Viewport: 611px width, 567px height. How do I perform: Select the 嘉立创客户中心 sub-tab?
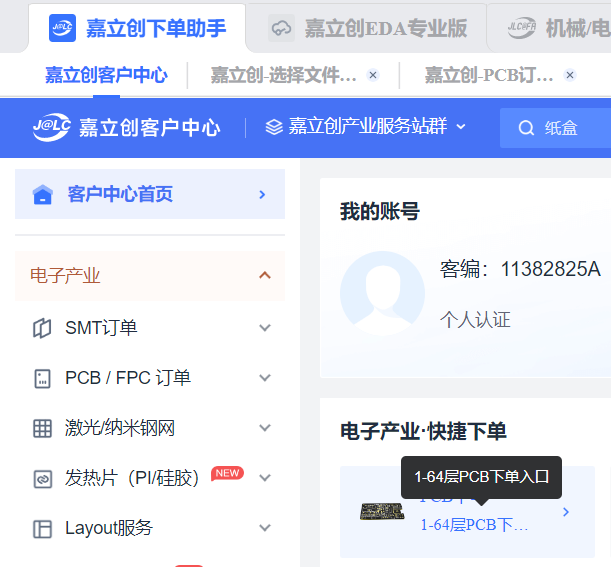pos(106,75)
